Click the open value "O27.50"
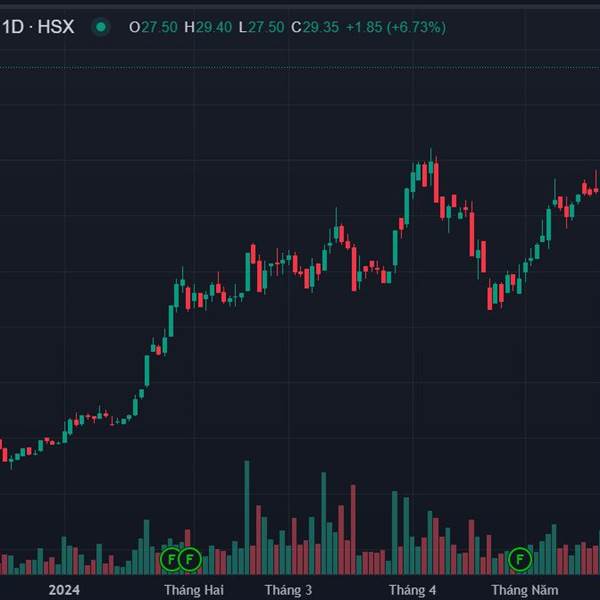The image size is (600, 600). (153, 28)
